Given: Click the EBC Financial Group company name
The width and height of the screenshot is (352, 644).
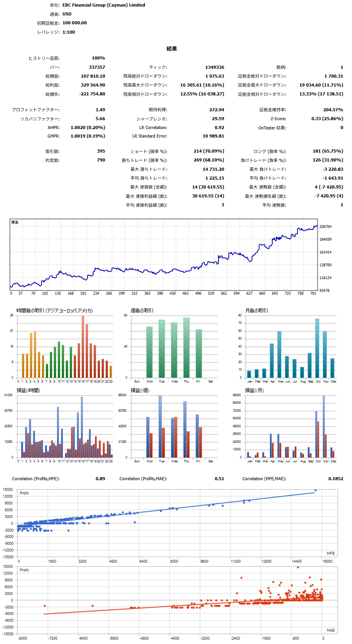Looking at the screenshot, I should (103, 5).
